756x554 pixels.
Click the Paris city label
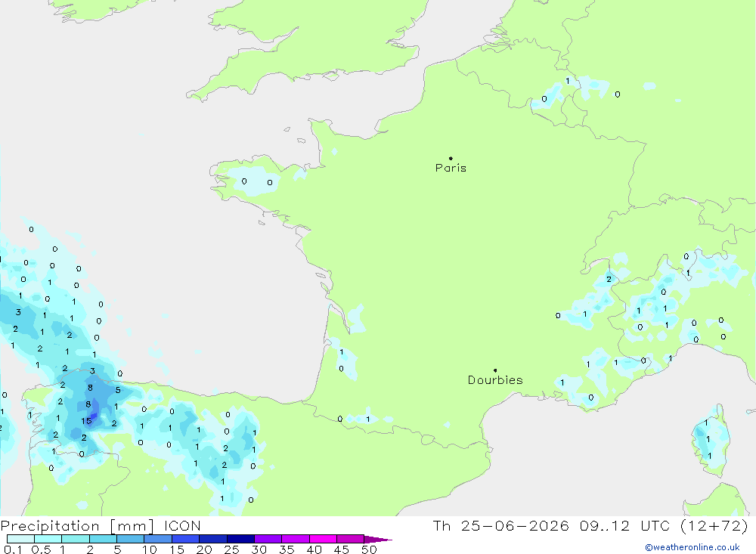[x=451, y=168]
